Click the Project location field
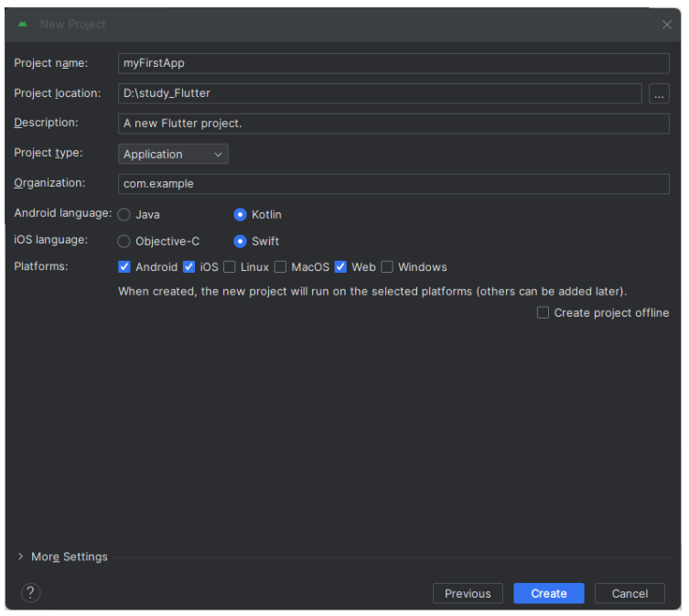 click(x=380, y=93)
